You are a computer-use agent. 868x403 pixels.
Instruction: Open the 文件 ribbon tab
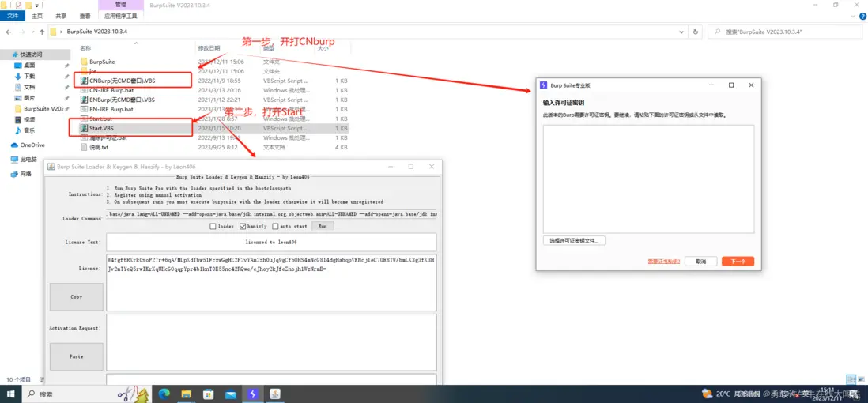pyautogui.click(x=13, y=16)
